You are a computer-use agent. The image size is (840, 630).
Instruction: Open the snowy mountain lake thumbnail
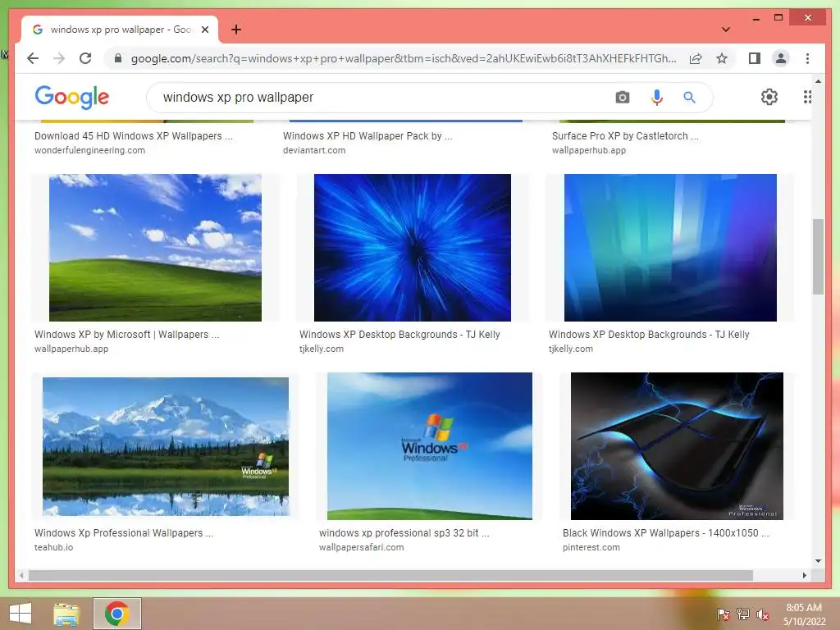pyautogui.click(x=166, y=446)
